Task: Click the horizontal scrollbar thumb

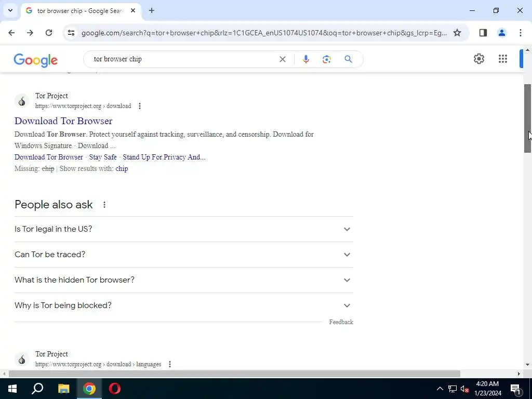Action: [x=234, y=374]
